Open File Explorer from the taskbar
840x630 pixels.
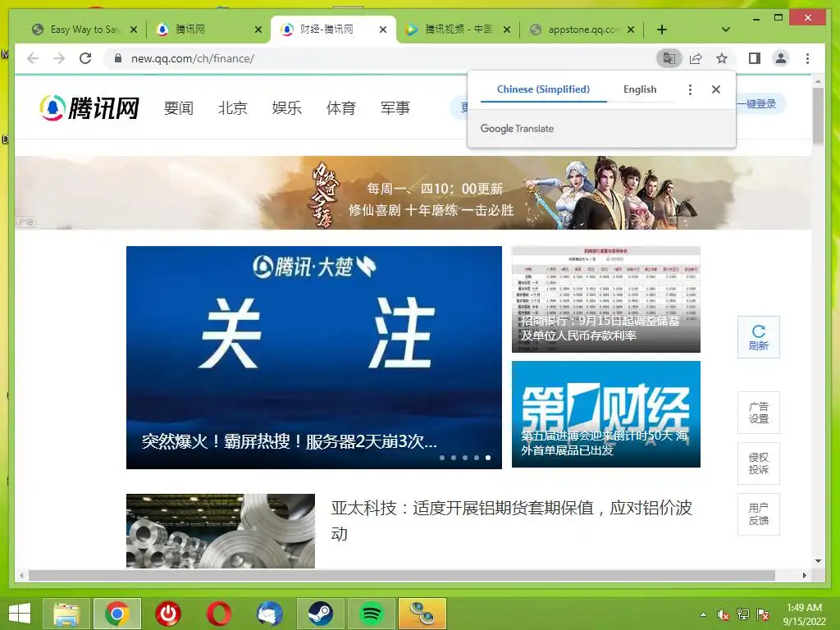pos(66,614)
